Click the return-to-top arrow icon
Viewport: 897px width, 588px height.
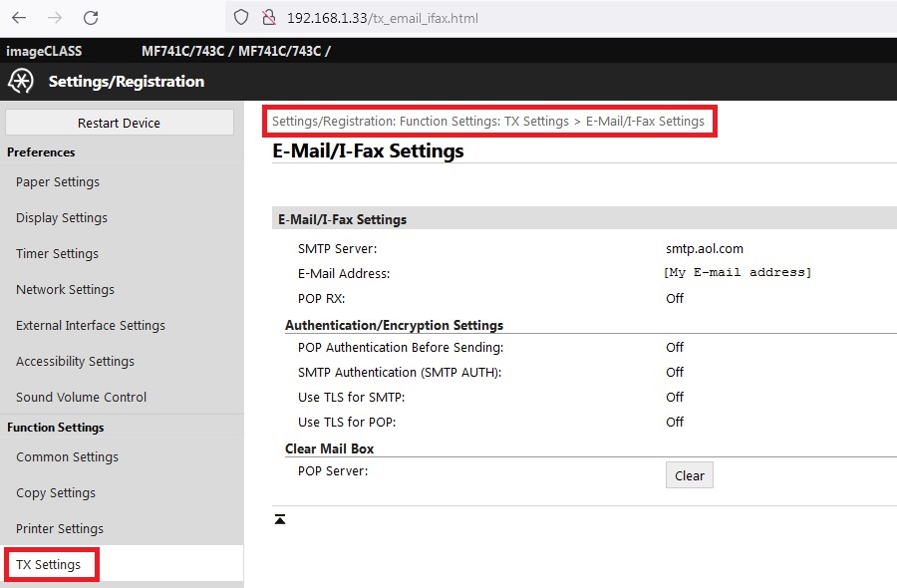(280, 519)
